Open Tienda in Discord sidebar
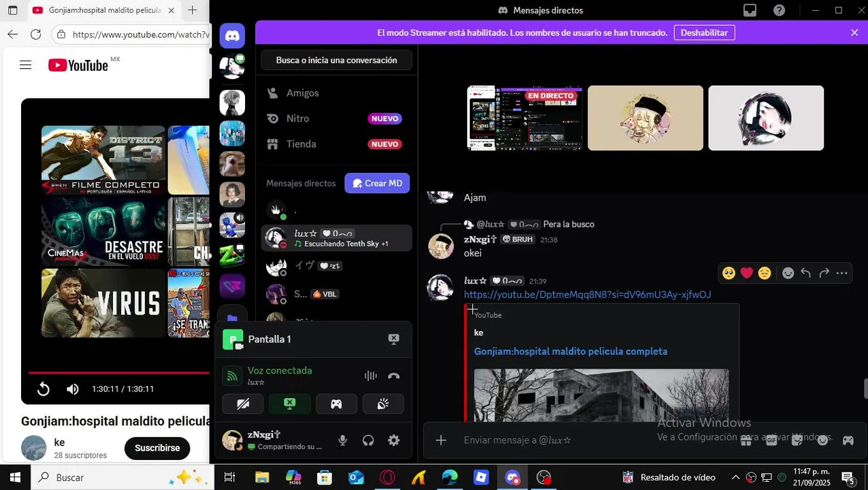 click(x=336, y=144)
